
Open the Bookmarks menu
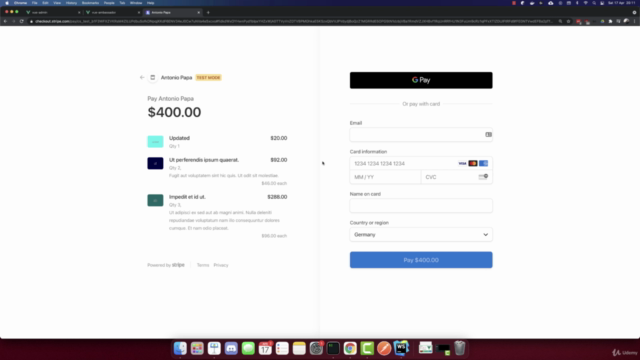click(x=90, y=3)
